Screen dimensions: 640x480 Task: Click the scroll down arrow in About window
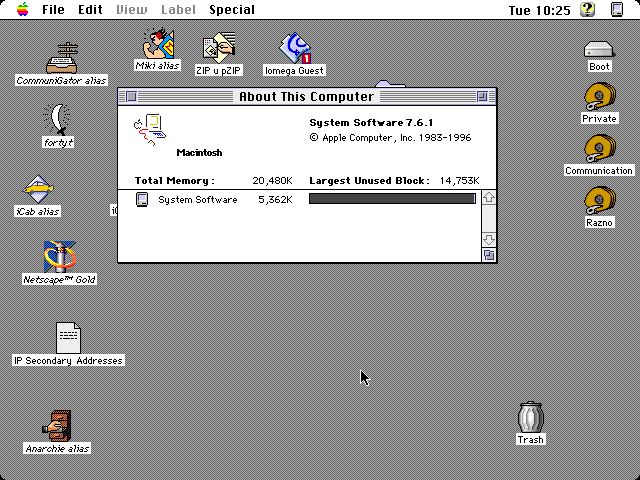click(x=489, y=240)
